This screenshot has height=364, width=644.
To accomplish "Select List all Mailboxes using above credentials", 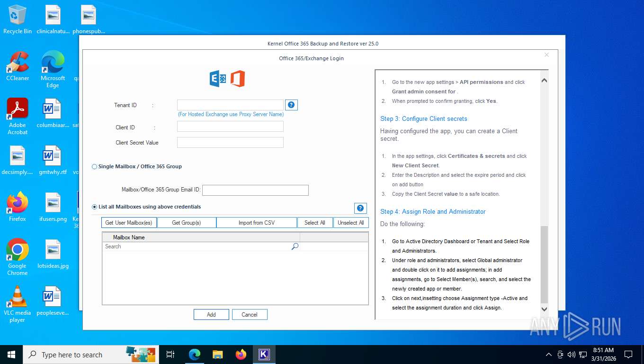I will pyautogui.click(x=146, y=207).
